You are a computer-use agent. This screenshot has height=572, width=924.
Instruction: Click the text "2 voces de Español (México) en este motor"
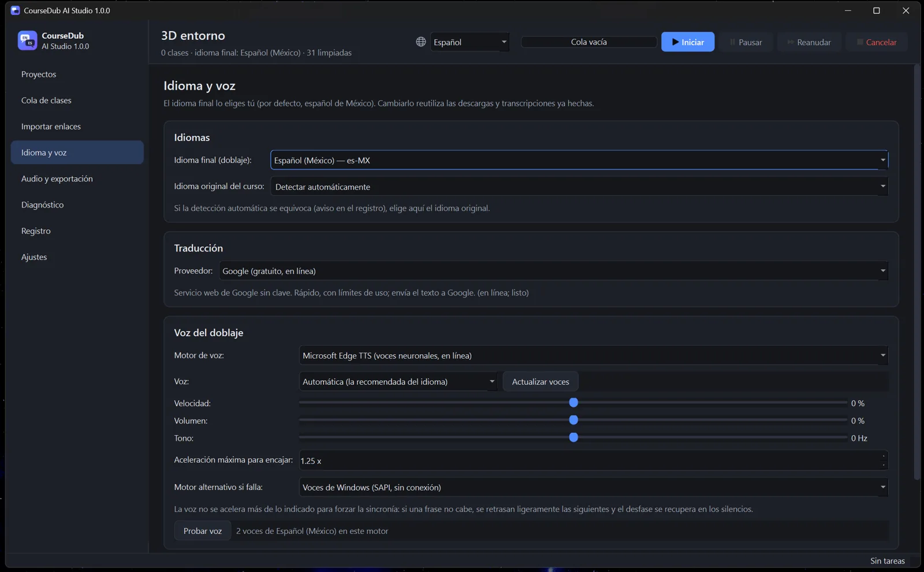click(312, 531)
